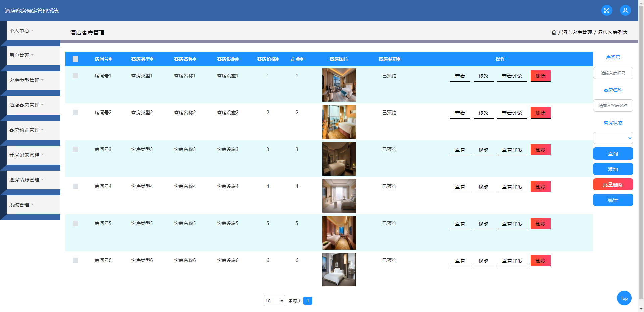Click the floating Top button

624,298
